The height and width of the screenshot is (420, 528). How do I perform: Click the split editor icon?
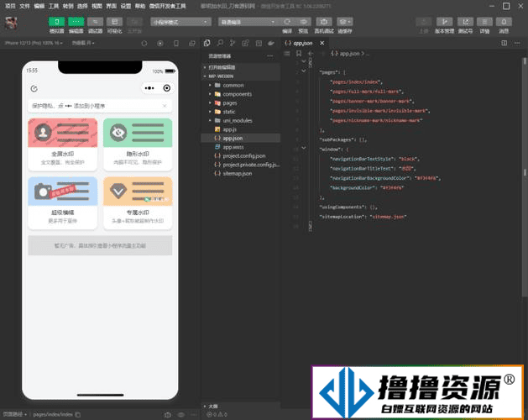[x=504, y=43]
